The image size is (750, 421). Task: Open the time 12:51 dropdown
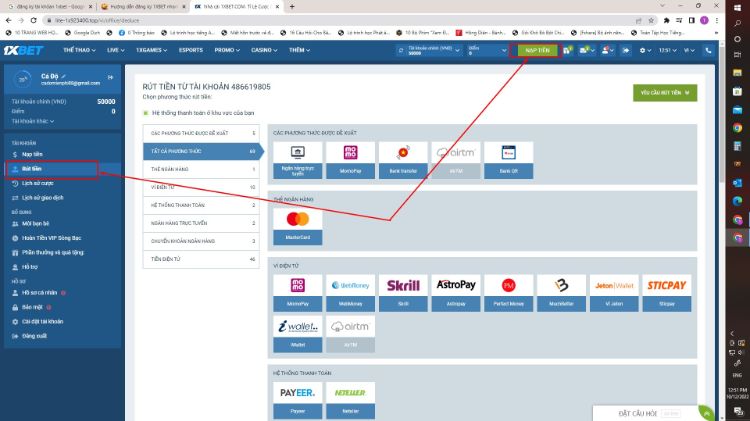(x=667, y=50)
